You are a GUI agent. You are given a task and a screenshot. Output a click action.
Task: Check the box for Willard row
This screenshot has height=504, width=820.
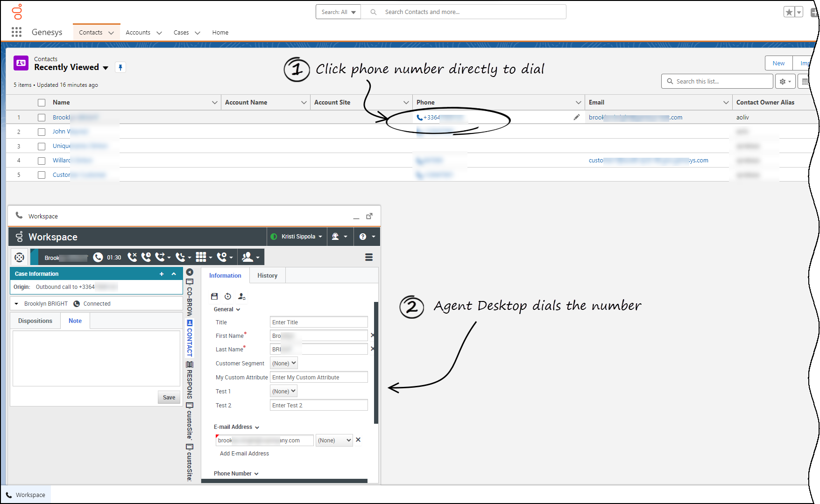(42, 161)
